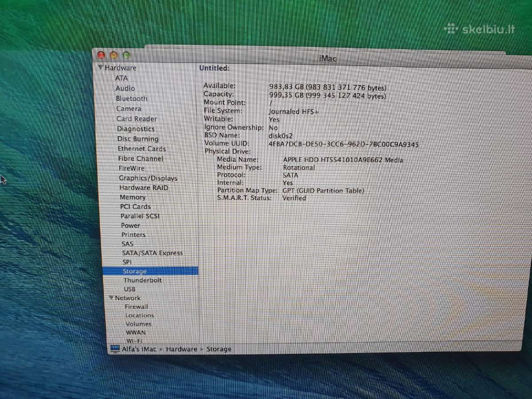This screenshot has height=399, width=532.
Task: Select Ethernet Cards entry
Action: point(142,149)
